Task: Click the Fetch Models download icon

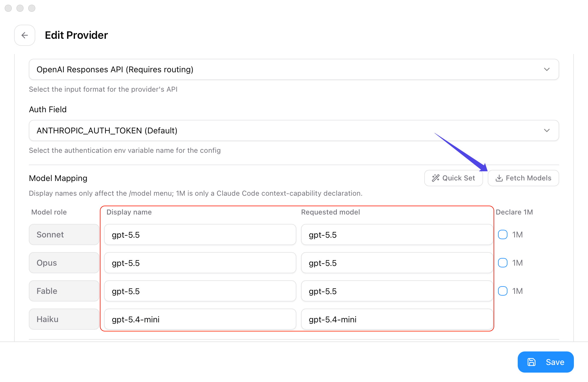Action: (499, 178)
